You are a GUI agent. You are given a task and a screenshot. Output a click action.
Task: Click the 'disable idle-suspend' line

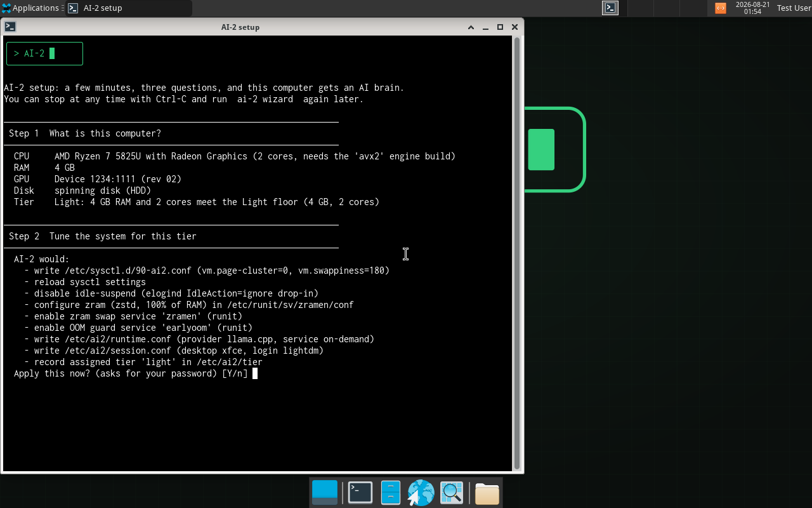[x=171, y=293]
